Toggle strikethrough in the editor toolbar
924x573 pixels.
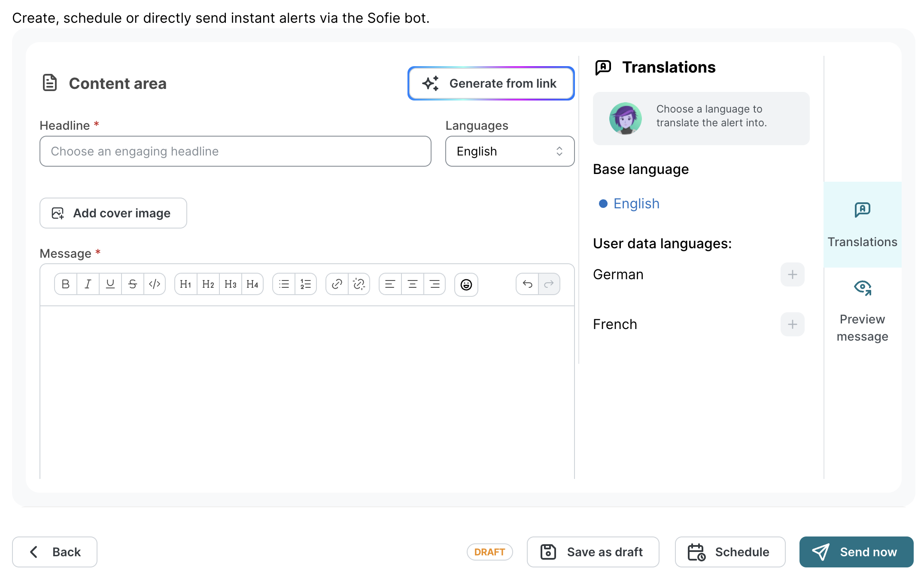pos(133,284)
